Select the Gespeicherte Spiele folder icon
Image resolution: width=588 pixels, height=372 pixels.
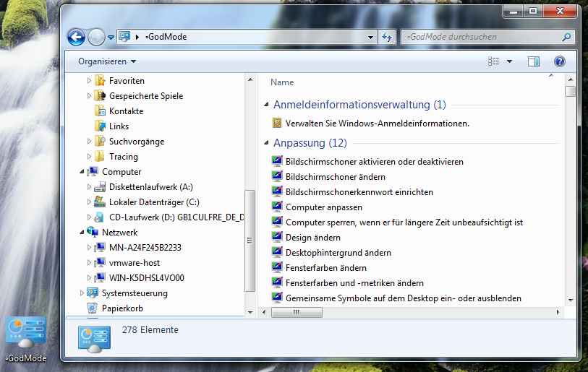[x=100, y=95]
